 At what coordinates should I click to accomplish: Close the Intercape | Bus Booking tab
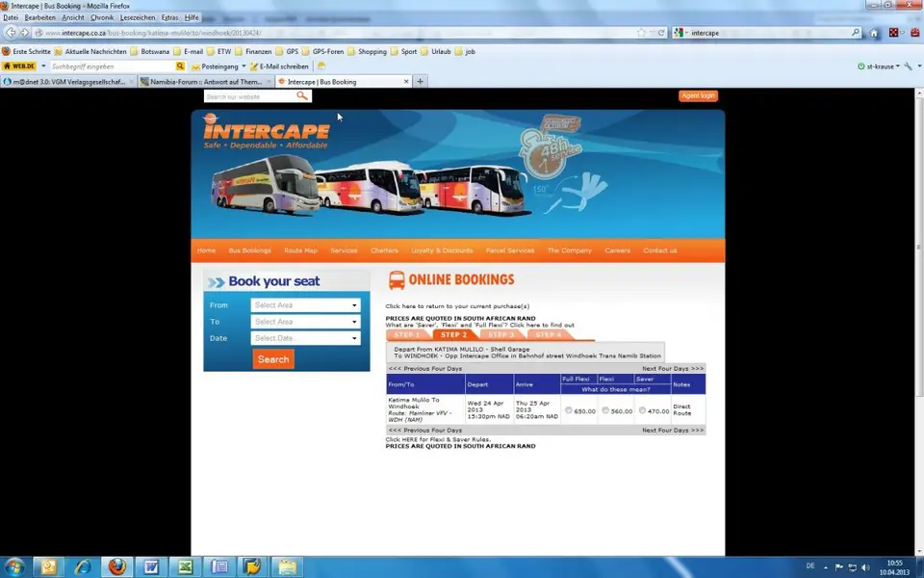pos(406,81)
